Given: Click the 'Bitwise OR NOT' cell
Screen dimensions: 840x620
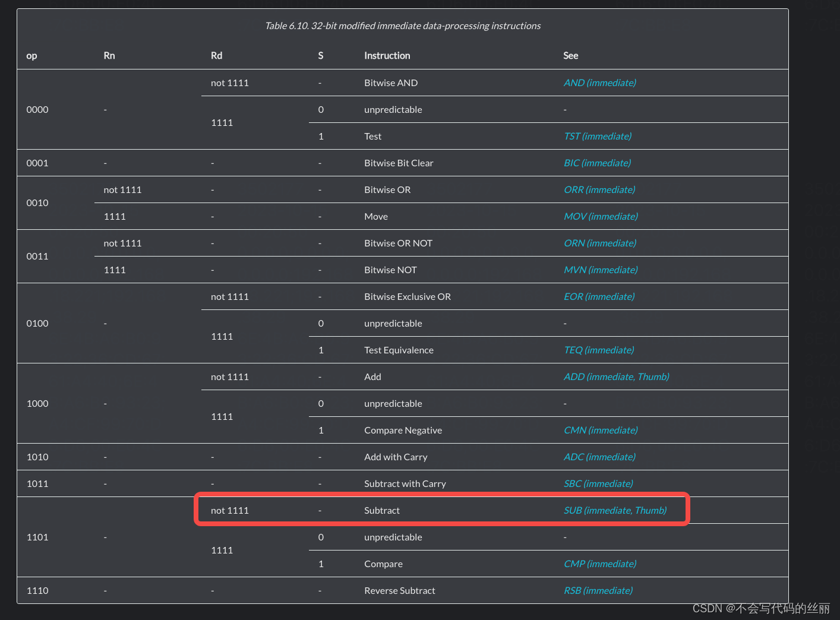Looking at the screenshot, I should click(398, 243).
